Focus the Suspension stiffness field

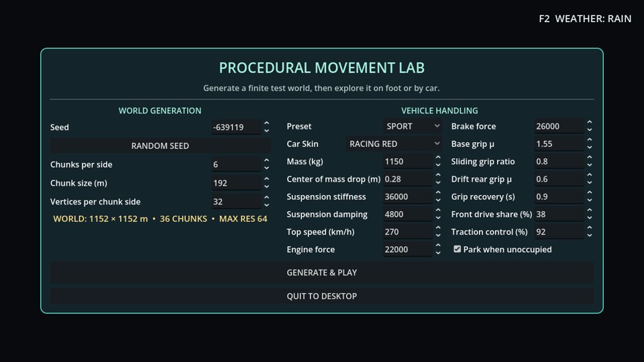pyautogui.click(x=408, y=196)
